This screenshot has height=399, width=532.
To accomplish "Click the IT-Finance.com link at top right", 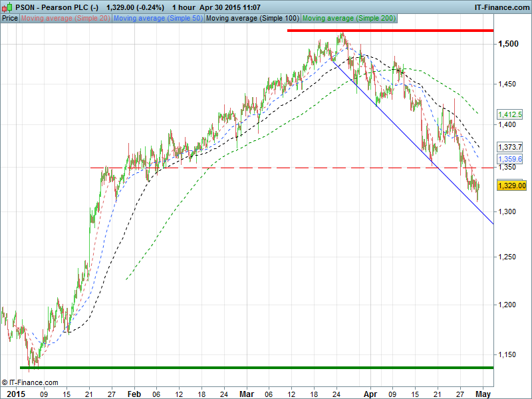I will click(500, 7).
